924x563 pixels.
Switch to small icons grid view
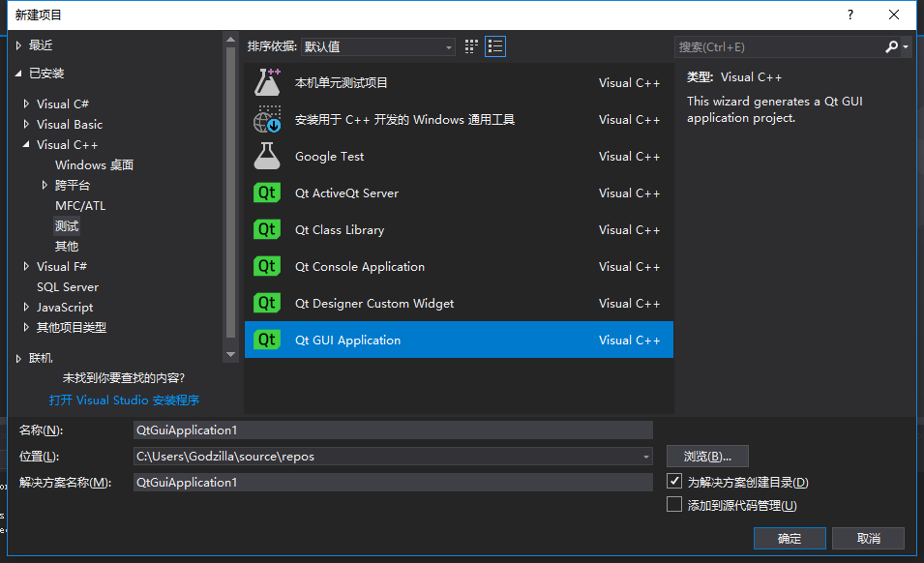[x=471, y=46]
